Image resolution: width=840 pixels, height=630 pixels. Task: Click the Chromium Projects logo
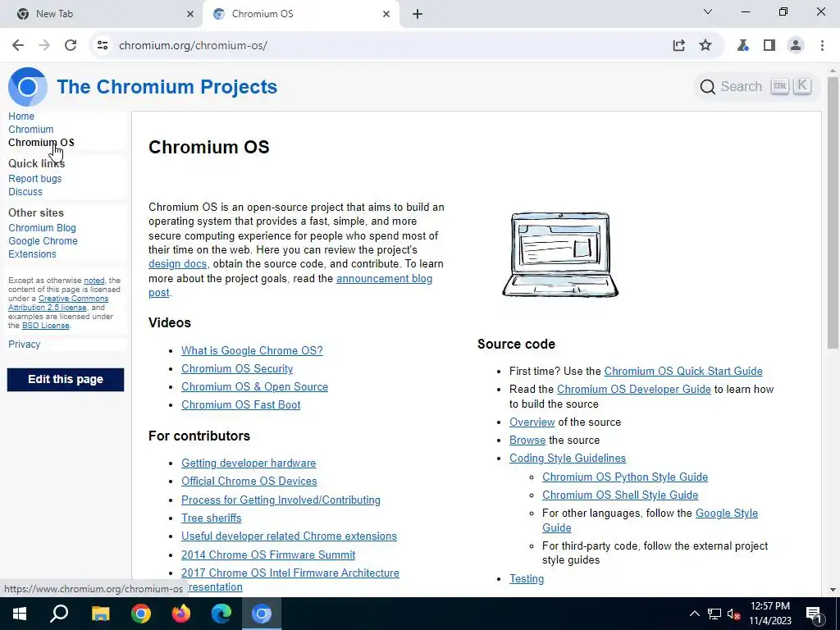tap(28, 87)
